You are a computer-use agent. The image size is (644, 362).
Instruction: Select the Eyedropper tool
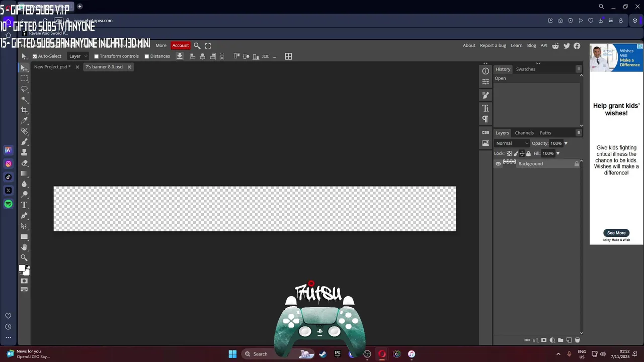point(24,121)
